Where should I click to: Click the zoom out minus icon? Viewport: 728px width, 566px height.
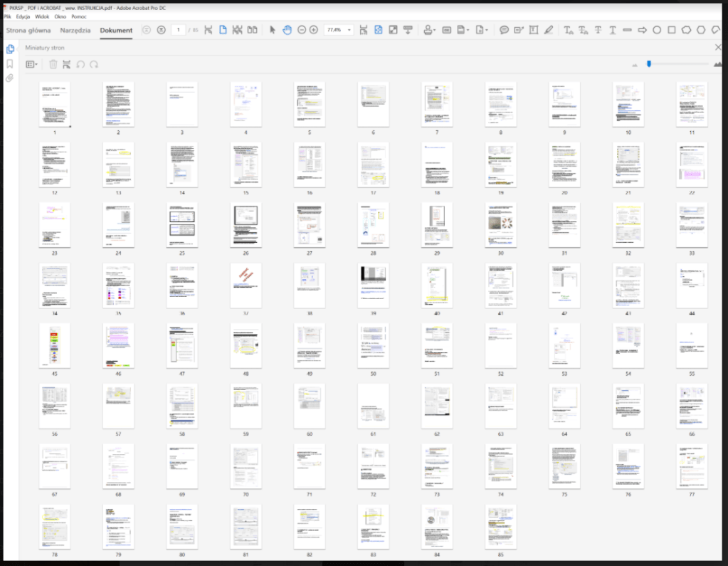(x=302, y=30)
